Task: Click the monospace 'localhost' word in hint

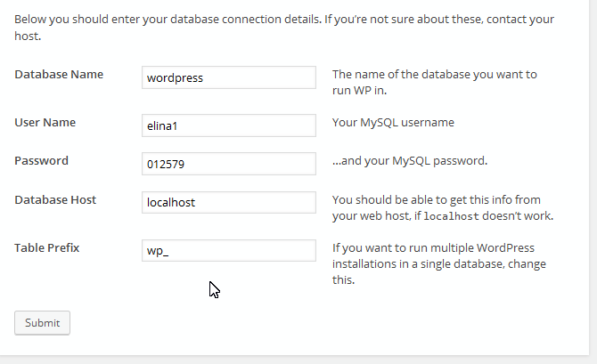Action: pos(450,216)
